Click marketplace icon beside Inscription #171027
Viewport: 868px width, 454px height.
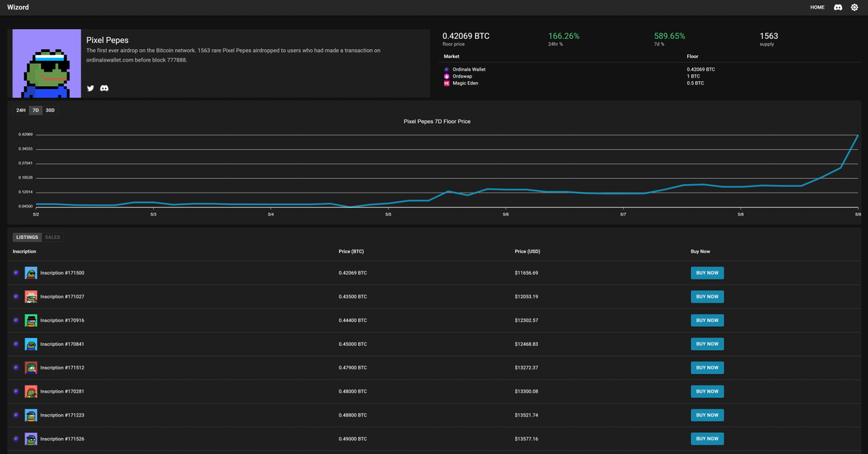pyautogui.click(x=16, y=297)
